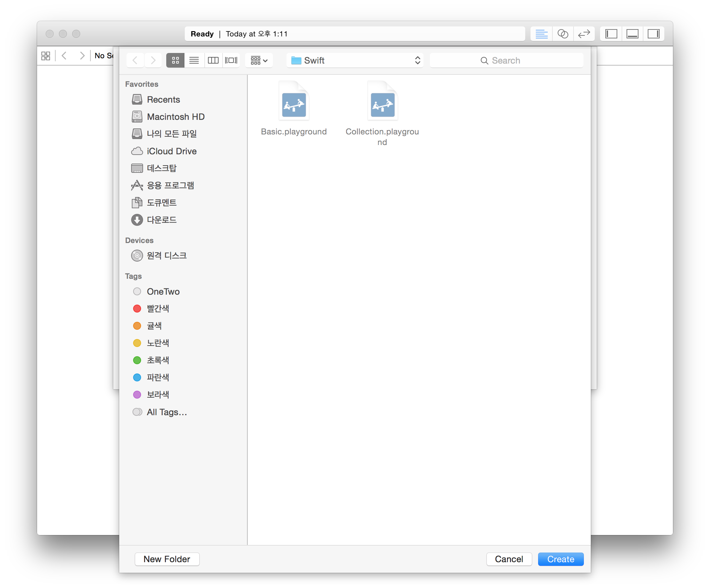Select icon view in file dialog
The image size is (710, 588).
(x=175, y=61)
